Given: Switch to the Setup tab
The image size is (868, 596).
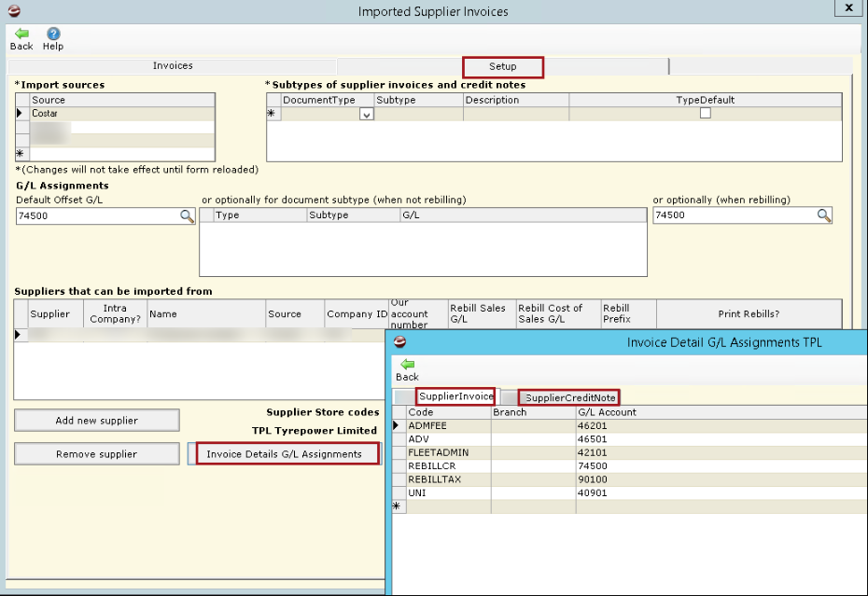Looking at the screenshot, I should point(502,67).
